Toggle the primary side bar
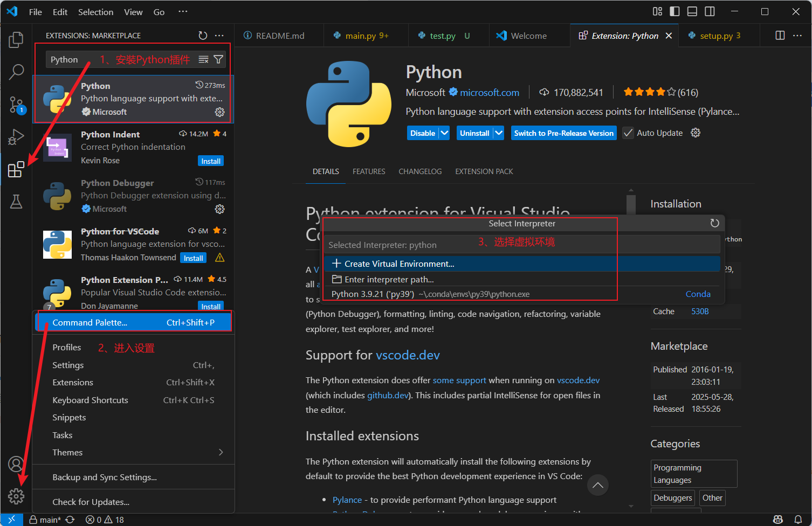The image size is (812, 526). pos(675,11)
